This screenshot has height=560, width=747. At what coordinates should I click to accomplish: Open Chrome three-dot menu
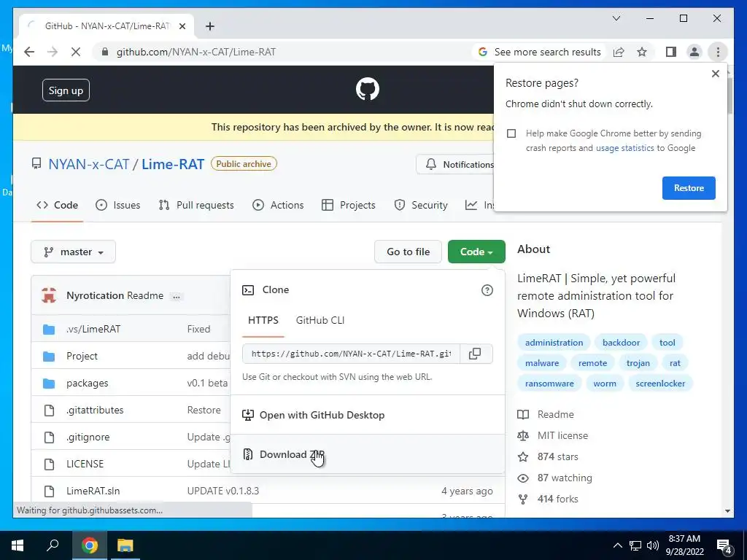point(718,52)
